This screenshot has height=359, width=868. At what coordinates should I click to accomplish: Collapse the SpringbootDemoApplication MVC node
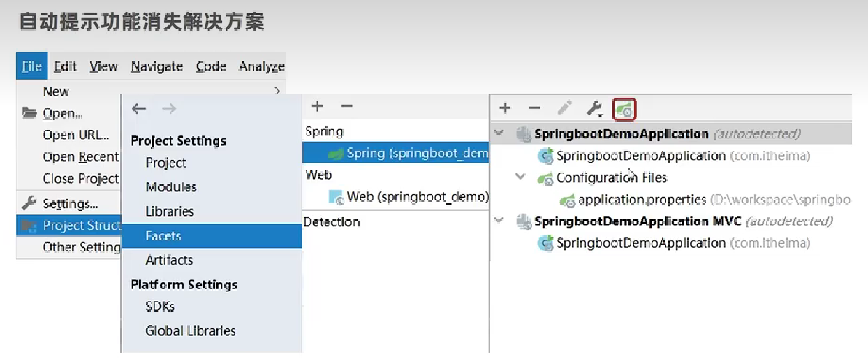[499, 221]
